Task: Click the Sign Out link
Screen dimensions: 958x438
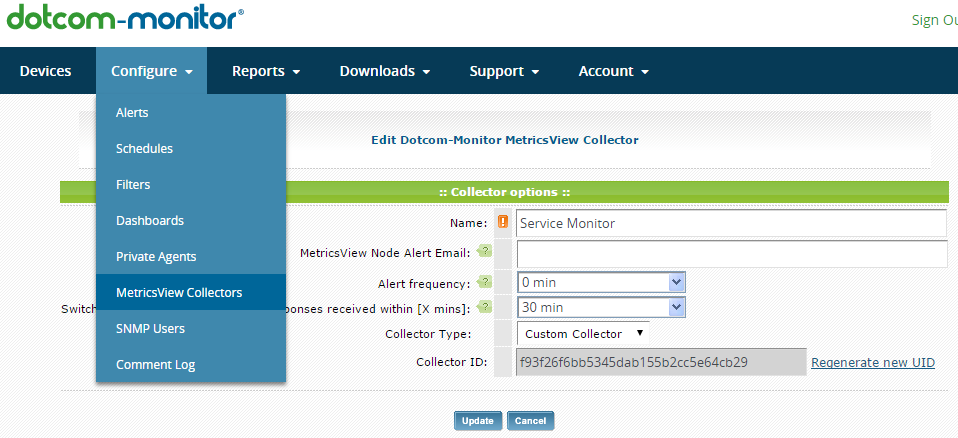Action: pyautogui.click(x=935, y=20)
